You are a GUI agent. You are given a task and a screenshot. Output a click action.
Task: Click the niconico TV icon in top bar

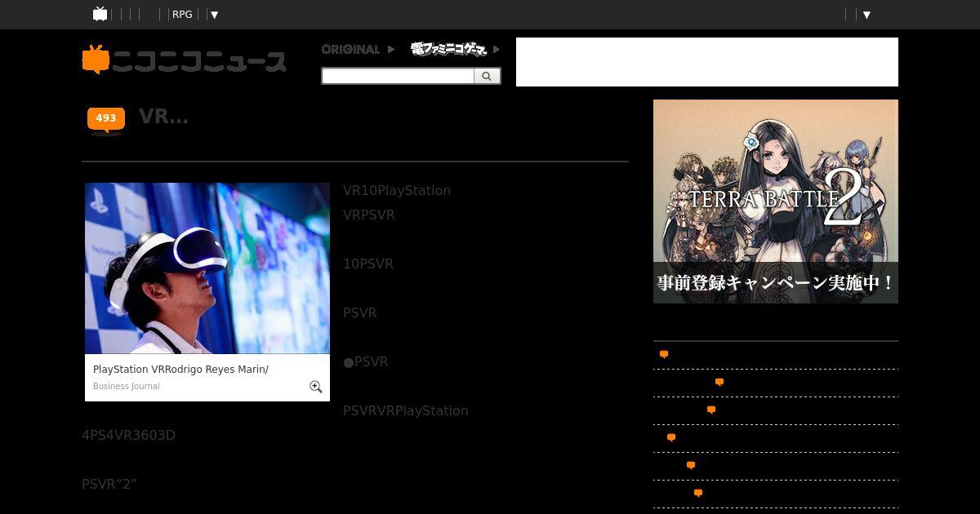(x=100, y=14)
